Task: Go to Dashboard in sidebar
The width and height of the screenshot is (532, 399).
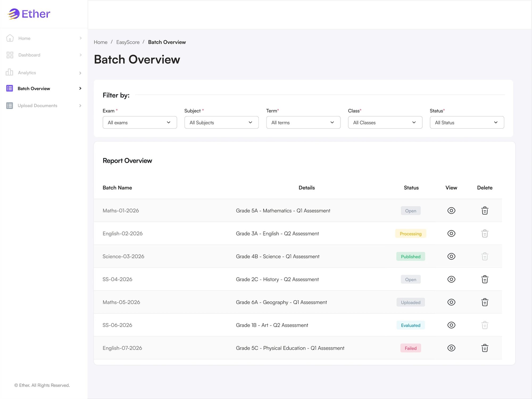Action: click(x=29, y=55)
